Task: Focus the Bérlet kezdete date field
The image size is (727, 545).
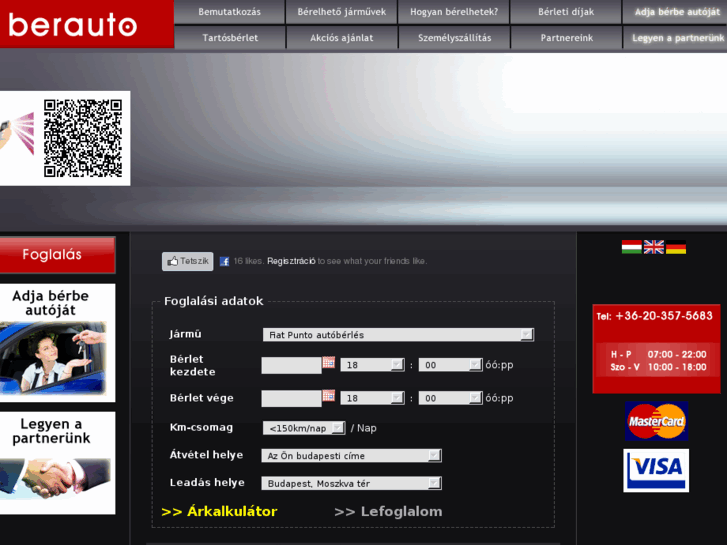Action: click(x=291, y=365)
